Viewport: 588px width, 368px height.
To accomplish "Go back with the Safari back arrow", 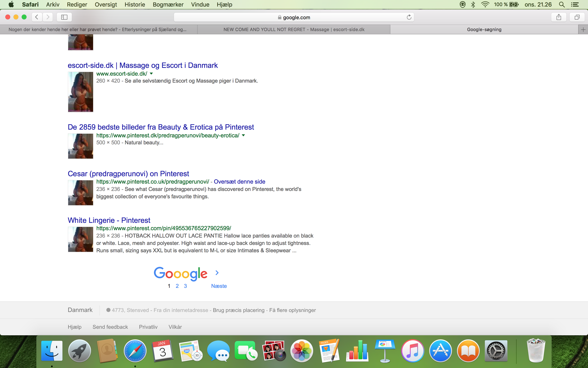I will coord(37,17).
